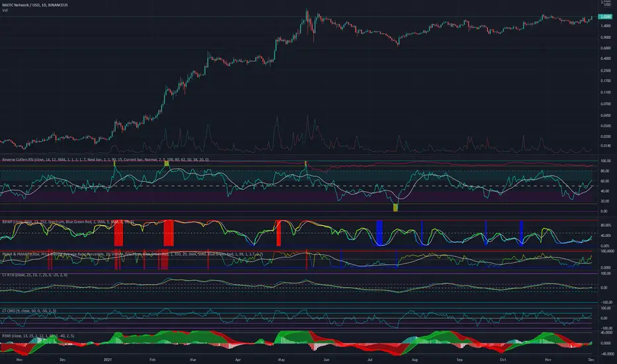The image size is (617, 364).
Task: Click the 60.00 level on RSI pane axis
Action: tap(606, 181)
